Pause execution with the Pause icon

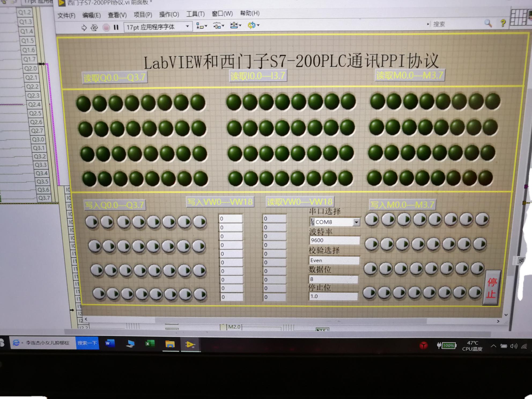(116, 27)
